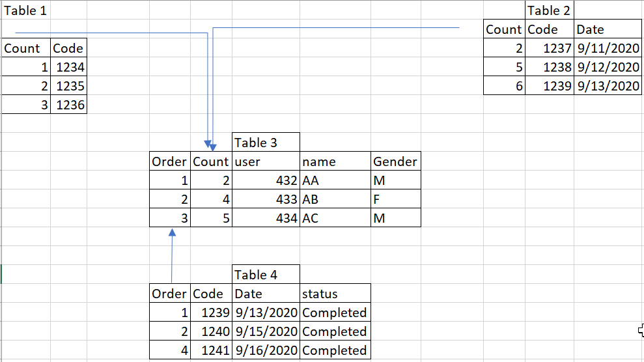This screenshot has width=644, height=362.
Task: Click cell containing 1234
Action: pos(68,67)
